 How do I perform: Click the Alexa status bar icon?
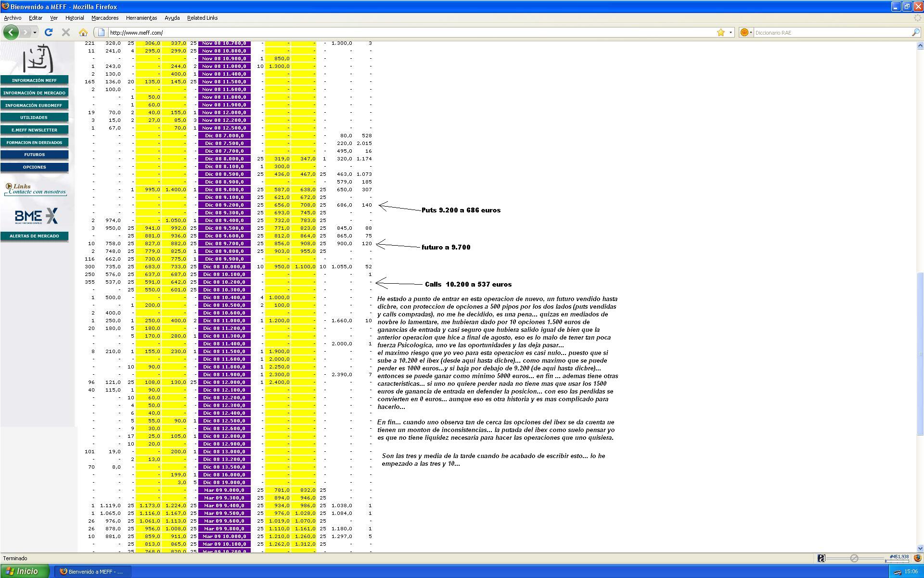coord(821,558)
